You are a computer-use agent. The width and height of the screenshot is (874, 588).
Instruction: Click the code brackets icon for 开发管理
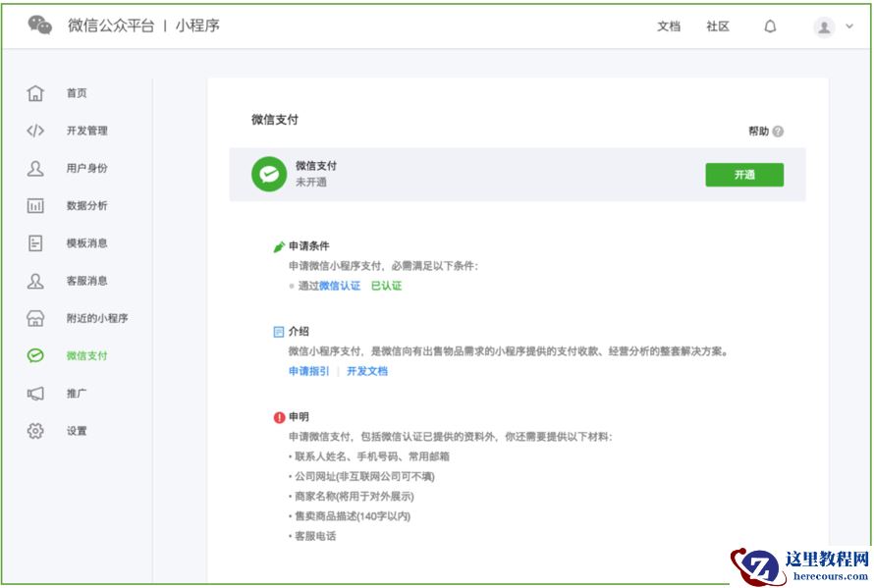(x=35, y=131)
